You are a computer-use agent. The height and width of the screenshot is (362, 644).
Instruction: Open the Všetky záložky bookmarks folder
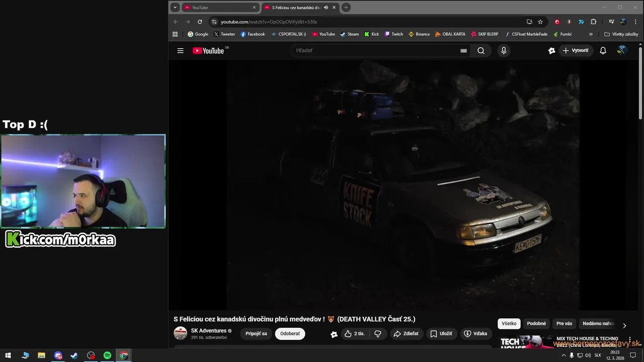(621, 34)
